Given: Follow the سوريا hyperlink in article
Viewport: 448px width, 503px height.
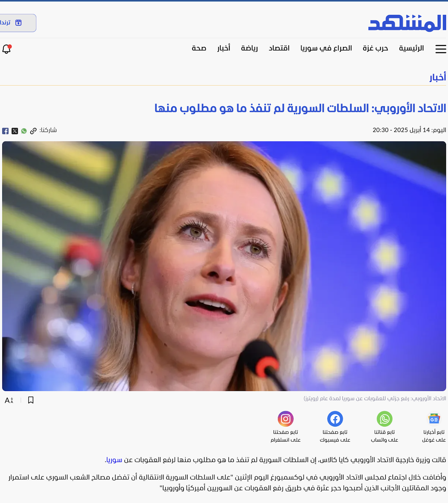Looking at the screenshot, I should click(114, 460).
